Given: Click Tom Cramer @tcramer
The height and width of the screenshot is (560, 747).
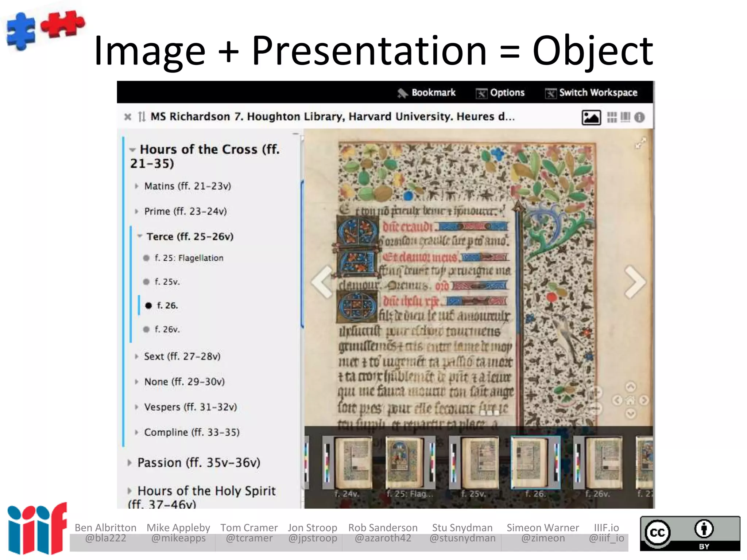Looking at the screenshot, I should [249, 533].
